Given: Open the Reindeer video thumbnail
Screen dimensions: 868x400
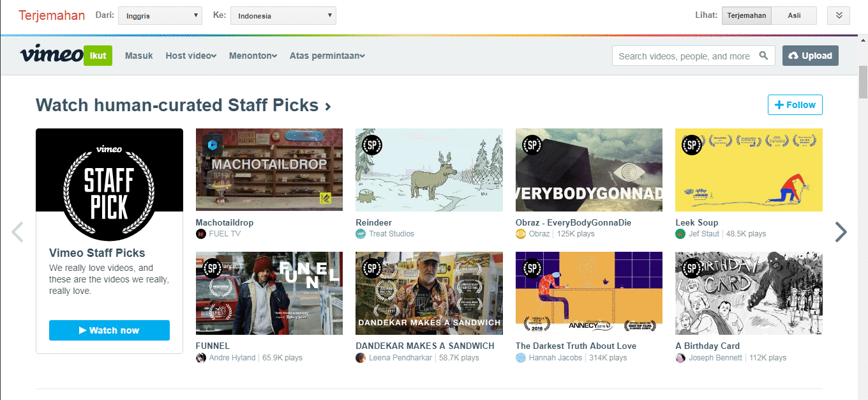Looking at the screenshot, I should click(x=429, y=170).
